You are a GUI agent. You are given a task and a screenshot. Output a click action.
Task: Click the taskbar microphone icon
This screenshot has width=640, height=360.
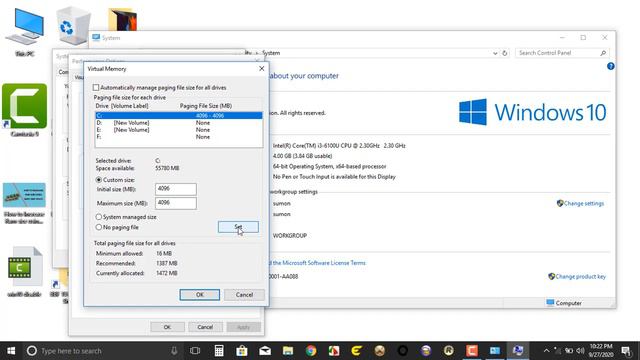(x=174, y=351)
